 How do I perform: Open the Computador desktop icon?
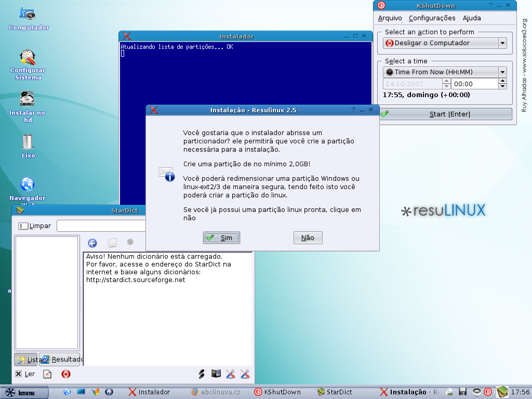28,14
